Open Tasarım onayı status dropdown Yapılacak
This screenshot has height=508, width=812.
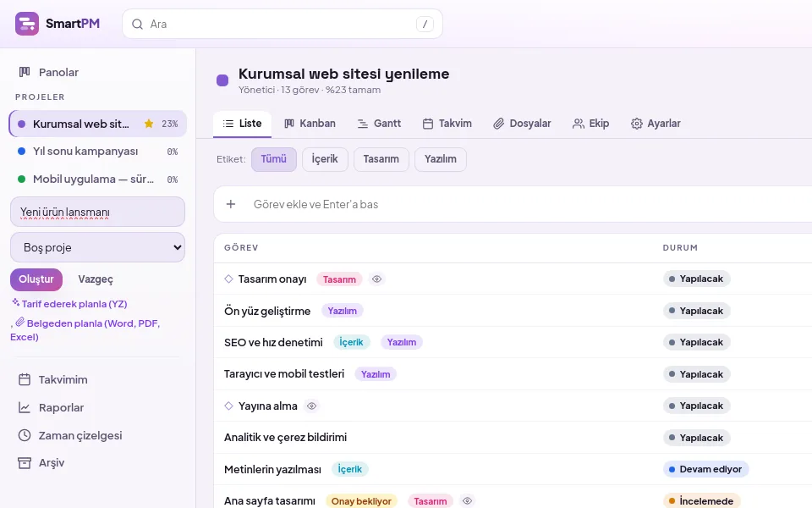[696, 279]
